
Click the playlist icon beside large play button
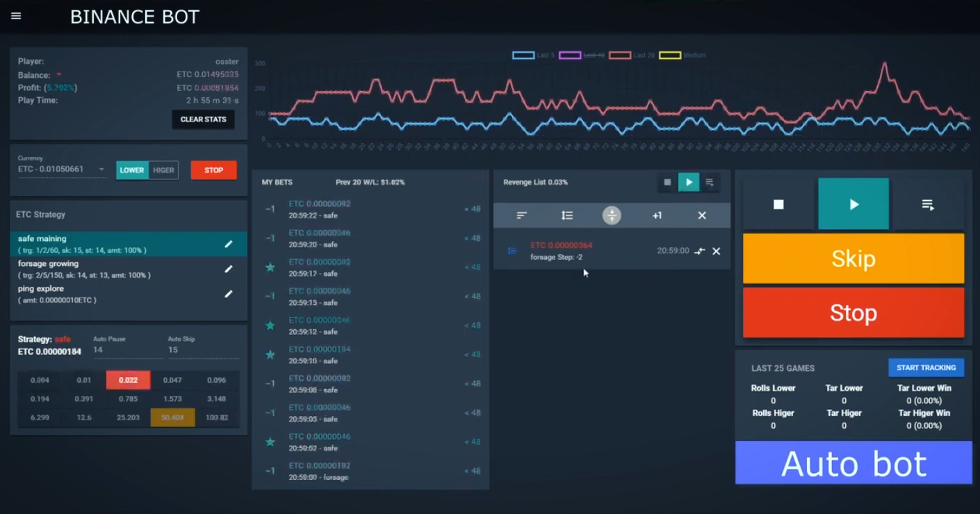[x=928, y=204]
